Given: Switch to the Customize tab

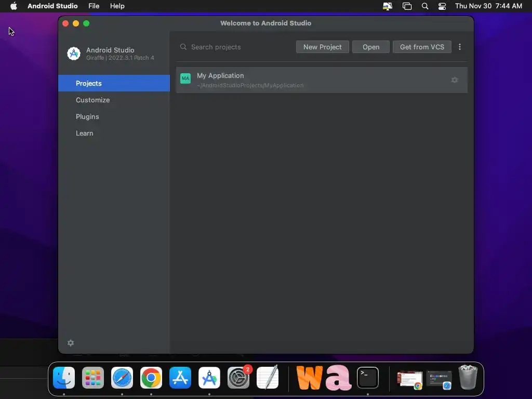Looking at the screenshot, I should click(114, 100).
